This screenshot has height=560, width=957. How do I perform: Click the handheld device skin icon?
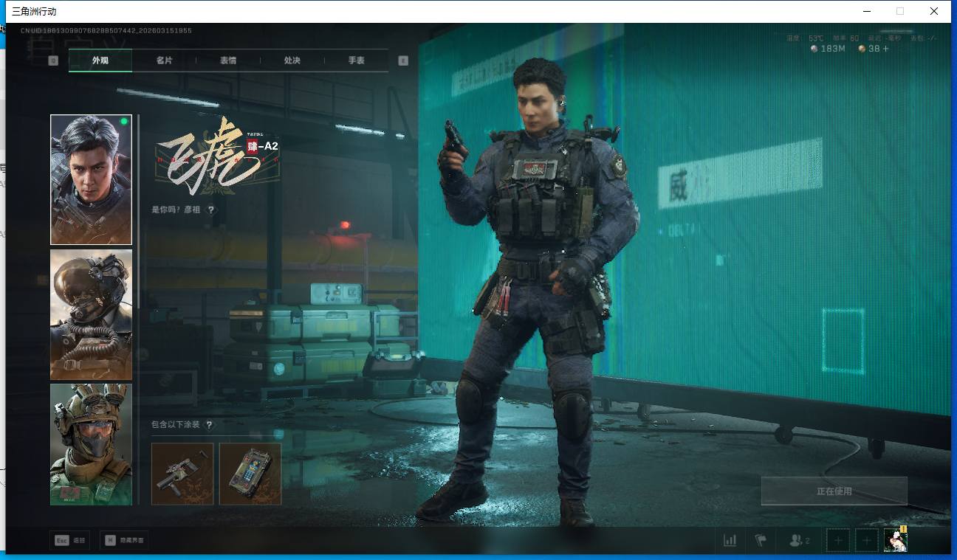[250, 474]
